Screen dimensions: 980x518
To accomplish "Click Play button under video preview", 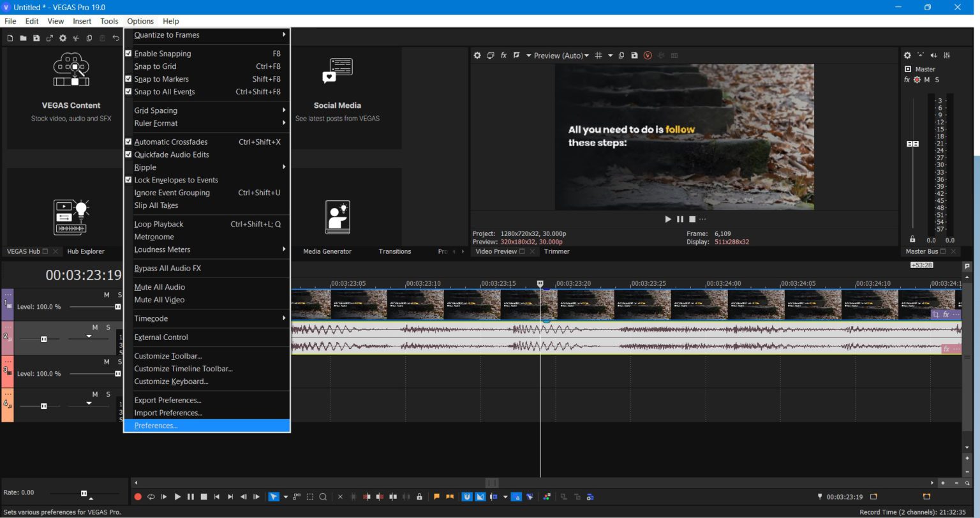I will (x=668, y=219).
